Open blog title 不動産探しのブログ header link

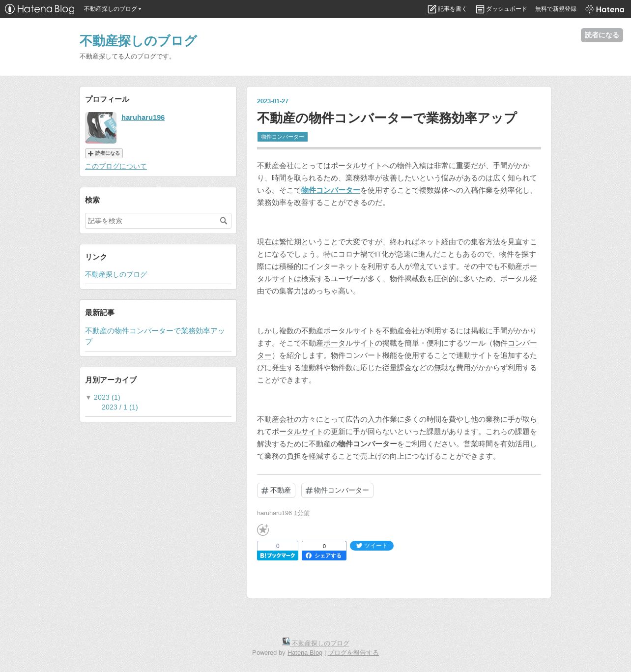[138, 40]
